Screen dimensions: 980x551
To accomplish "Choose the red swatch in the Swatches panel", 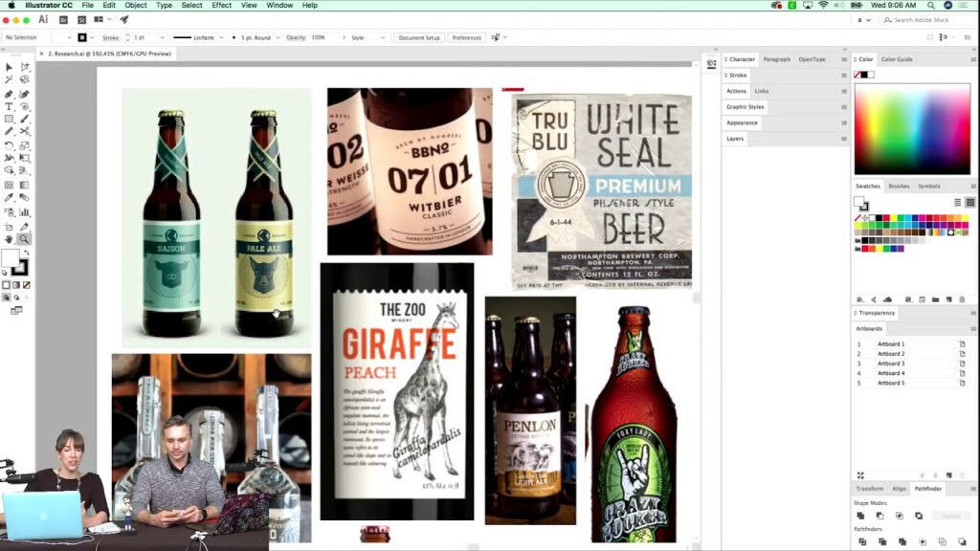I will (886, 218).
